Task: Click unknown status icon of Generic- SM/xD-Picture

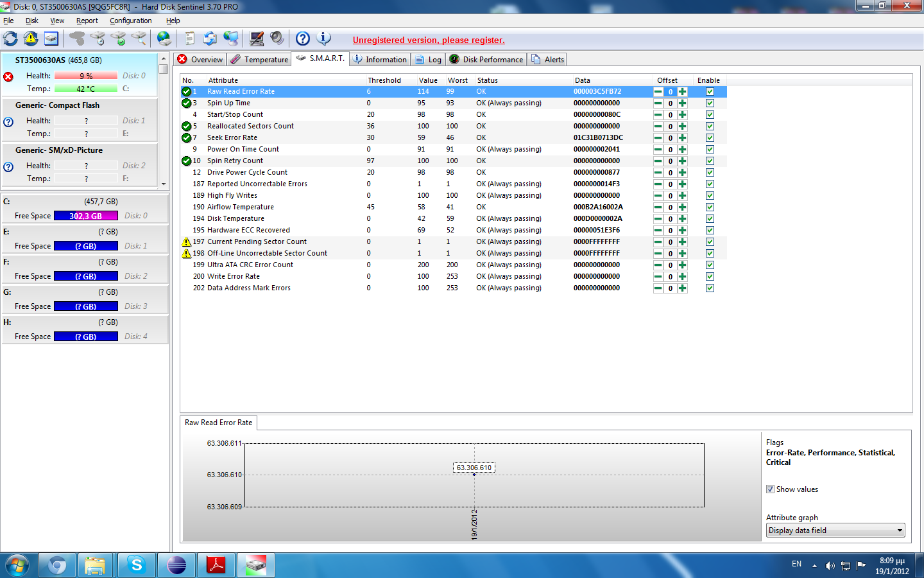Action: pos(8,166)
